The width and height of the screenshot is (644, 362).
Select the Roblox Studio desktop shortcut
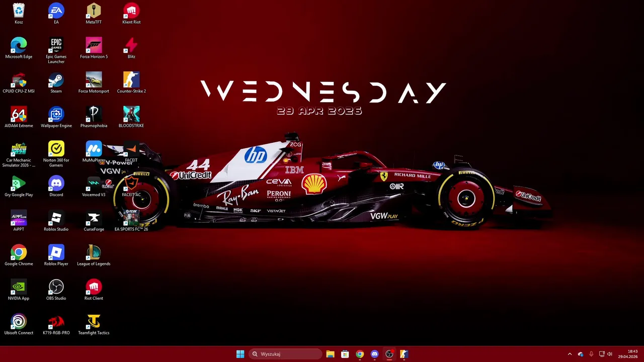(x=56, y=221)
